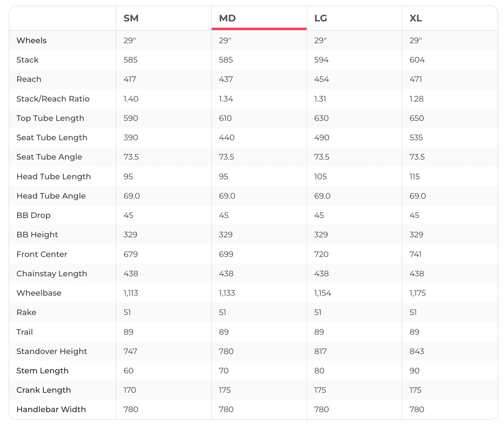This screenshot has height=427, width=504.
Task: Click the Standover Height label
Action: click(52, 351)
